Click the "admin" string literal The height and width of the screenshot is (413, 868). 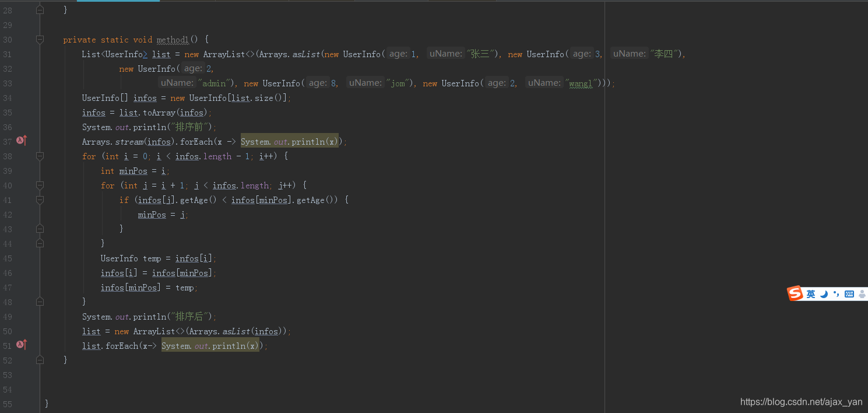[215, 83]
